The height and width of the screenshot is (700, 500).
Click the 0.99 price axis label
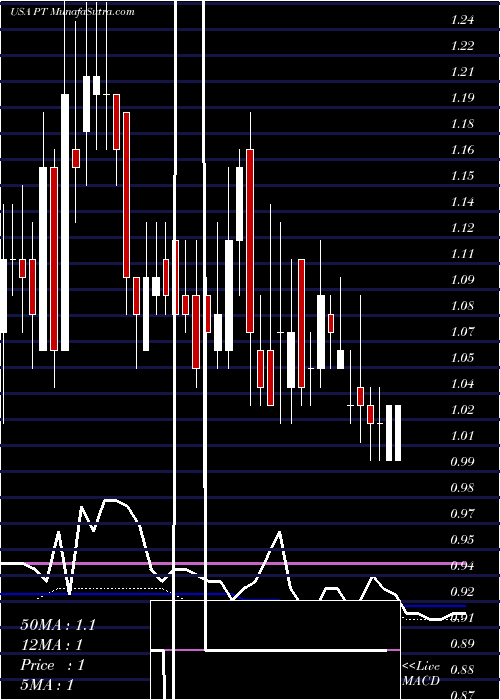[462, 462]
